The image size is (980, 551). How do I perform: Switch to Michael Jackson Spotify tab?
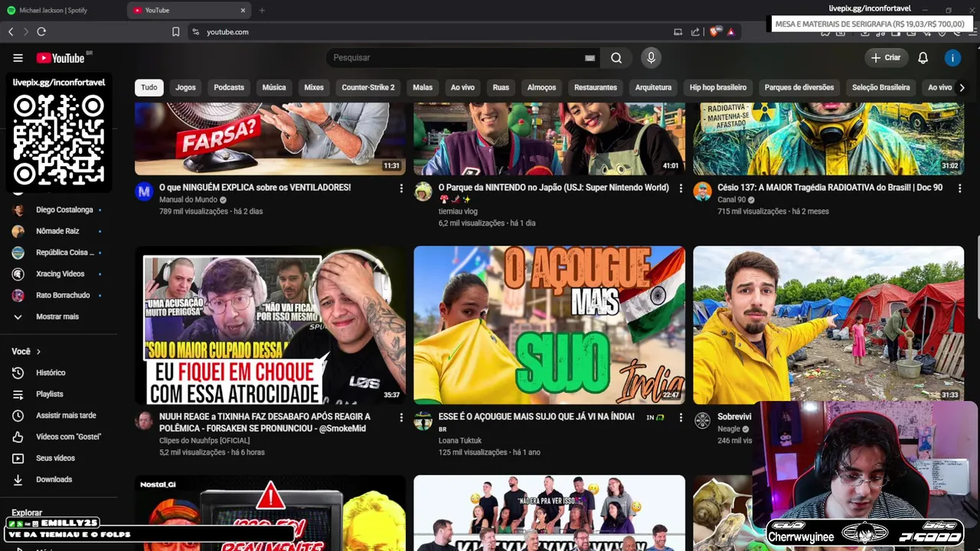pos(54,10)
